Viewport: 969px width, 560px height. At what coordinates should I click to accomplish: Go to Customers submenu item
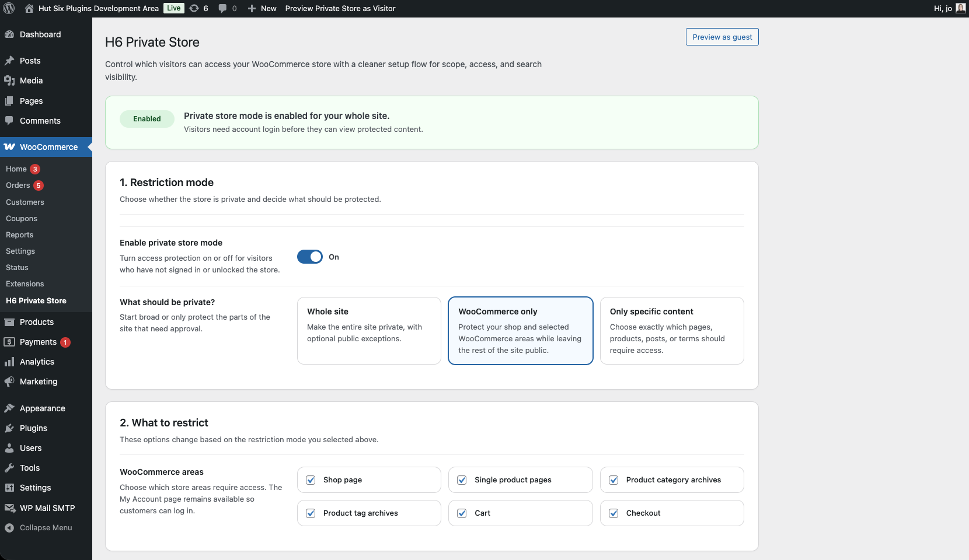click(25, 202)
